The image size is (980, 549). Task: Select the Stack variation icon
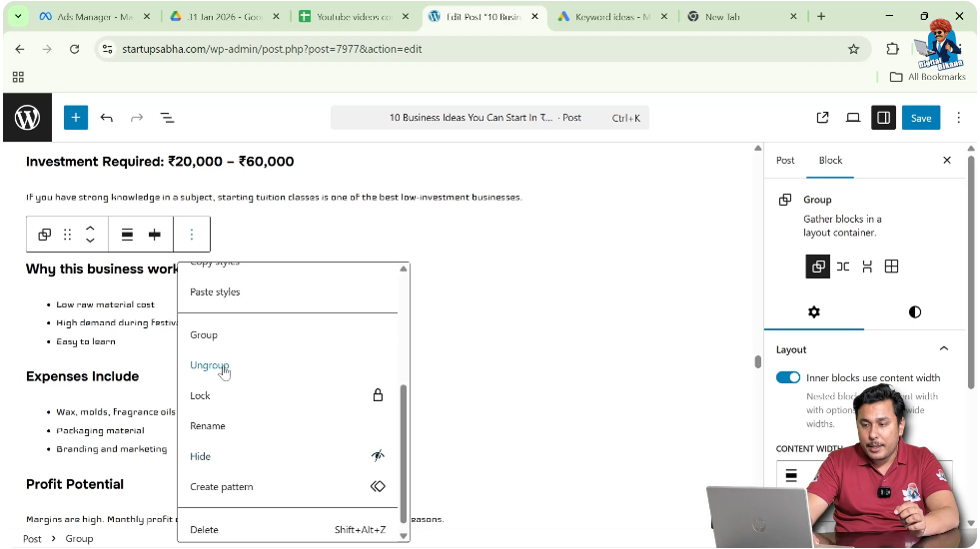point(867,267)
